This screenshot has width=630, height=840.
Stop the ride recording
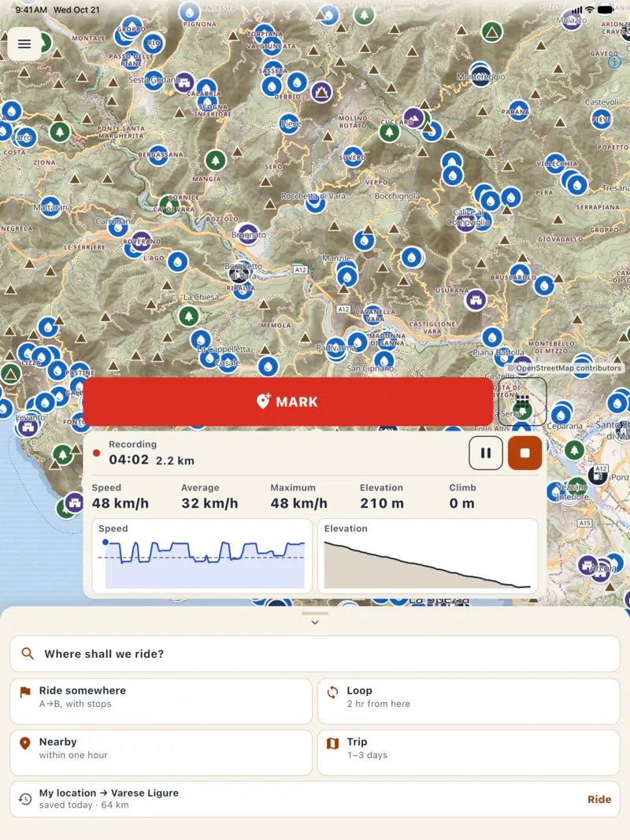click(x=524, y=453)
